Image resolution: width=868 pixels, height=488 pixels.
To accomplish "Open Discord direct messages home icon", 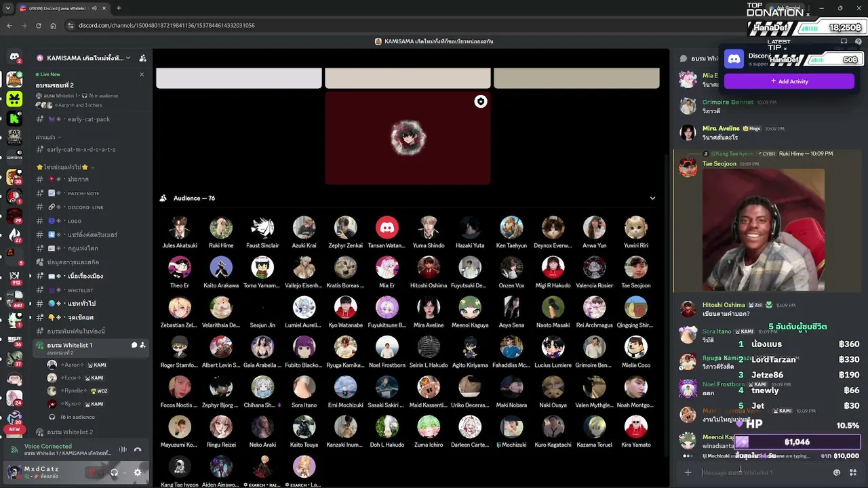I will (x=14, y=57).
